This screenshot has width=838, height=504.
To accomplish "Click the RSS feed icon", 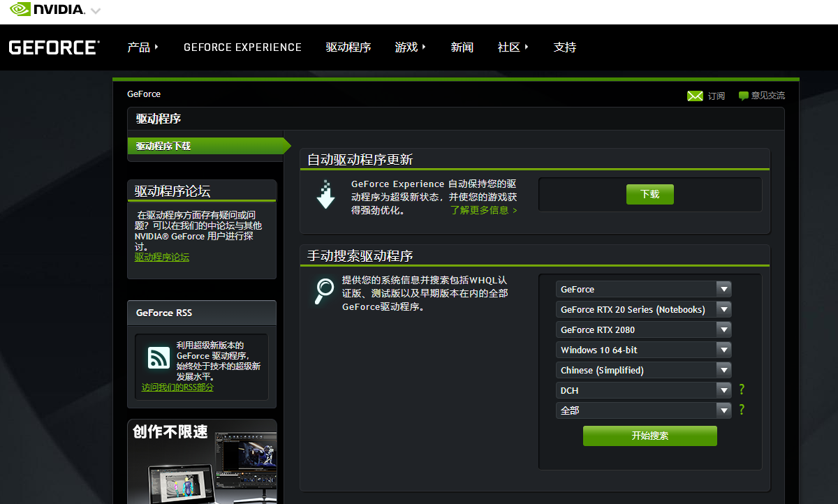I will [159, 358].
